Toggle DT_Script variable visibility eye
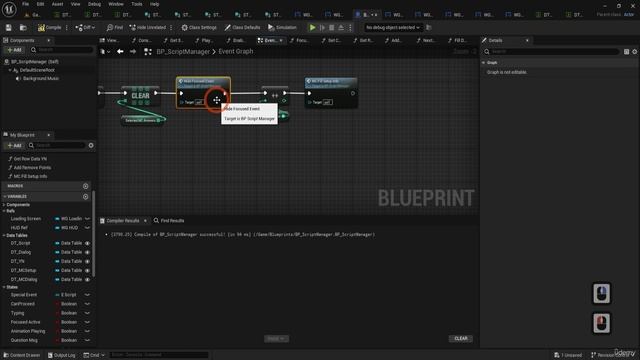Screen dimensions: 640x360 pos(87,243)
